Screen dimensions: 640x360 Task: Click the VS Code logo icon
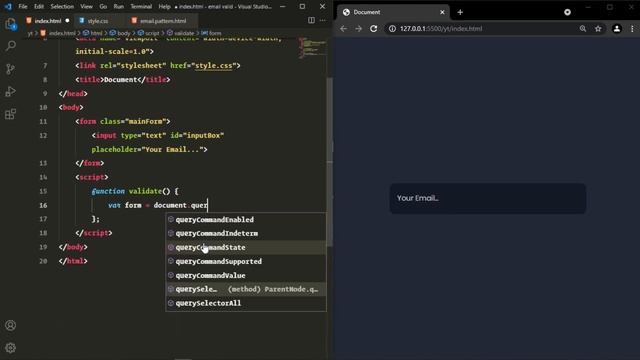pyautogui.click(x=8, y=7)
